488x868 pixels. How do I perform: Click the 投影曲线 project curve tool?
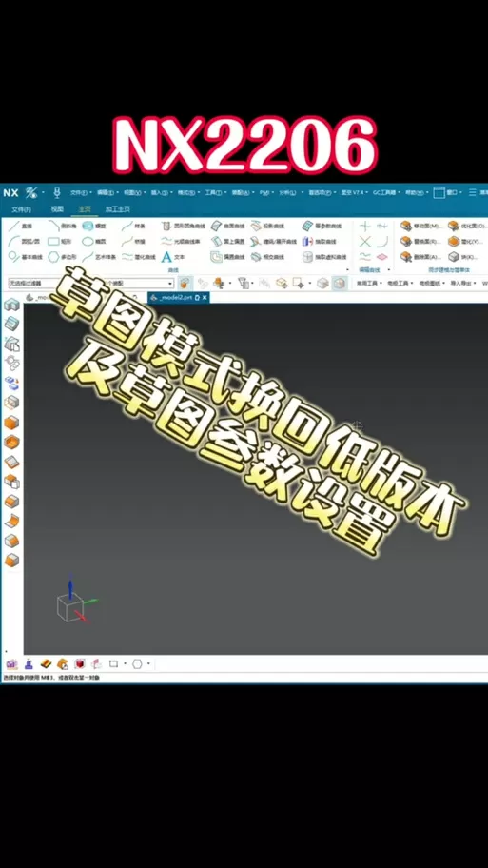[267, 226]
